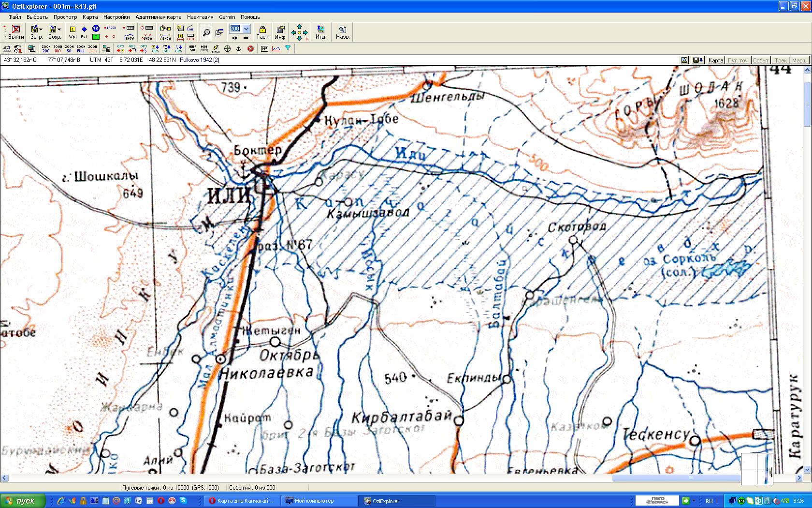Select the Wpt waypoint placement tool
Viewport: 812px width, 508px height.
coord(72,32)
